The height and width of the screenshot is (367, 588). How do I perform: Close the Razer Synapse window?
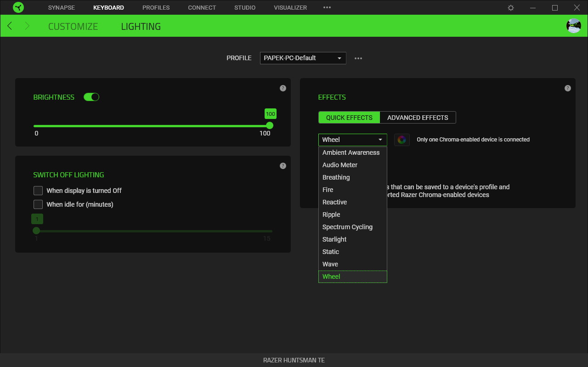coord(577,8)
